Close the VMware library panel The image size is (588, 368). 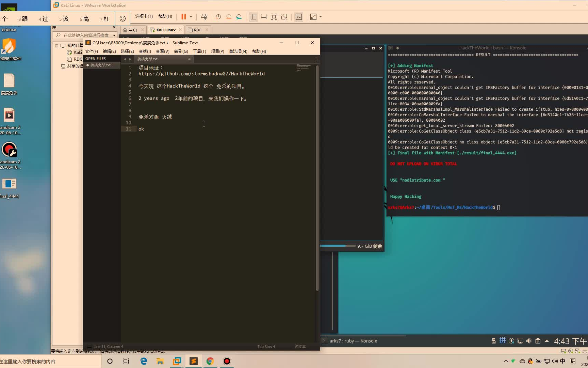point(114,27)
